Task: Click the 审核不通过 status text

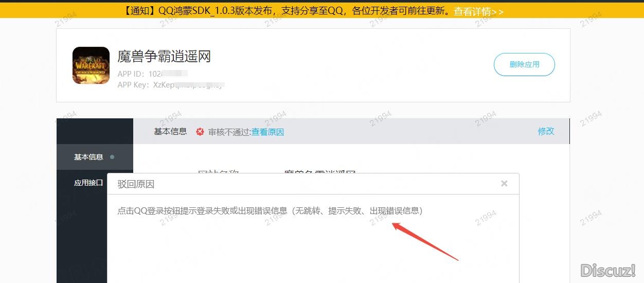Action: tap(229, 132)
